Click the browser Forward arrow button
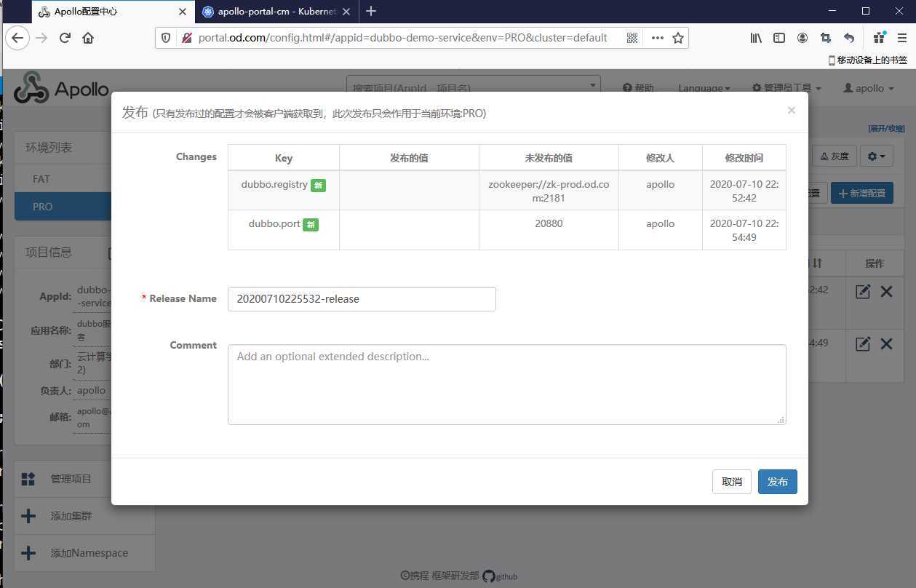Screen dimensions: 916x588 [41, 38]
